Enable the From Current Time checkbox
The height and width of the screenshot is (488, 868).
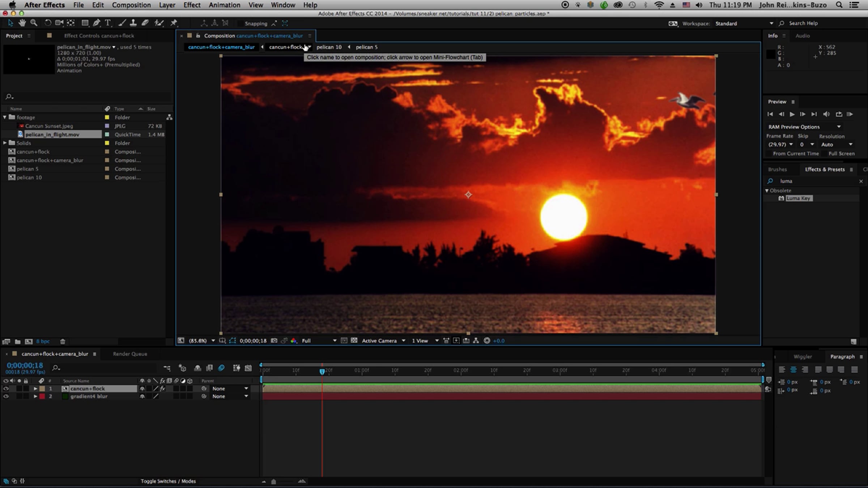[769, 154]
